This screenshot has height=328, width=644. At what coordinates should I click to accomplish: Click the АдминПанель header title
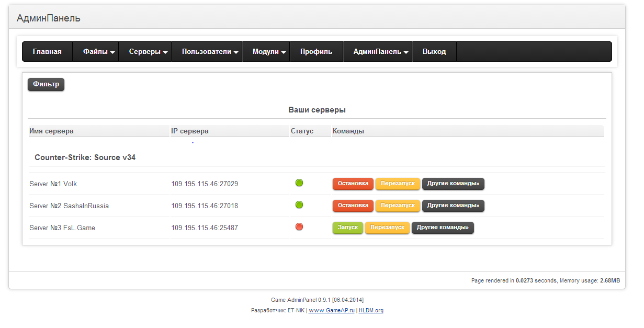(49, 18)
